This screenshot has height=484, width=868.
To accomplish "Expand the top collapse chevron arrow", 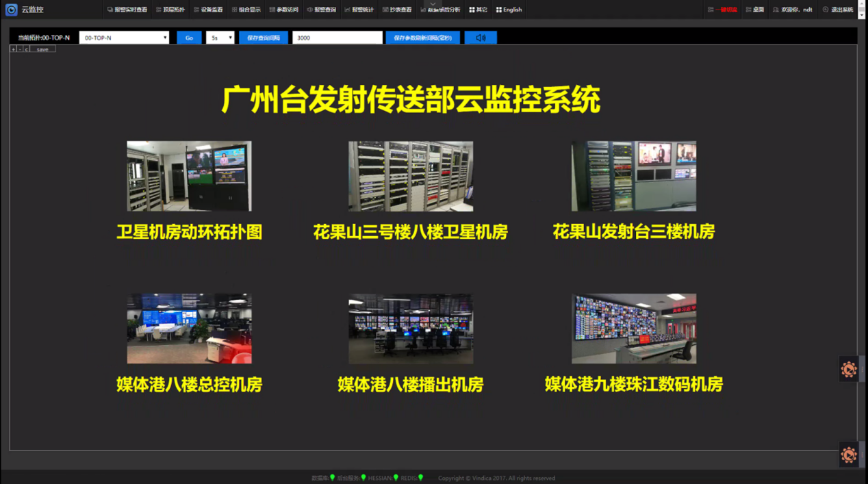I will tap(433, 4).
